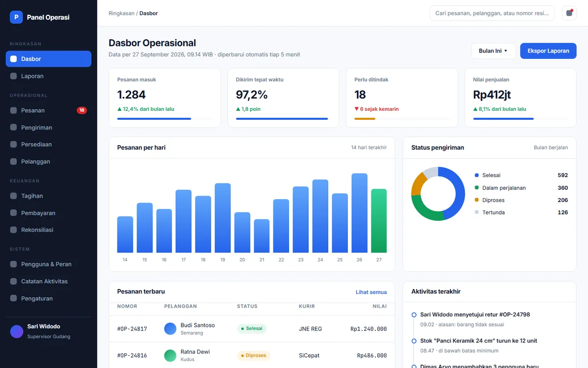Click Sari Widodo's profile avatar
This screenshot has width=588, height=368.
pos(17,332)
